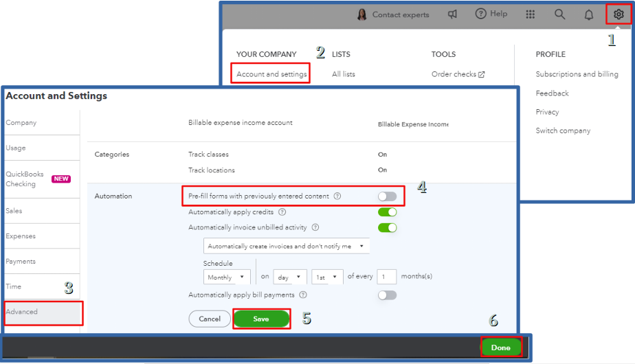Open the 'Automatically create invoices' dropdown

(x=287, y=246)
